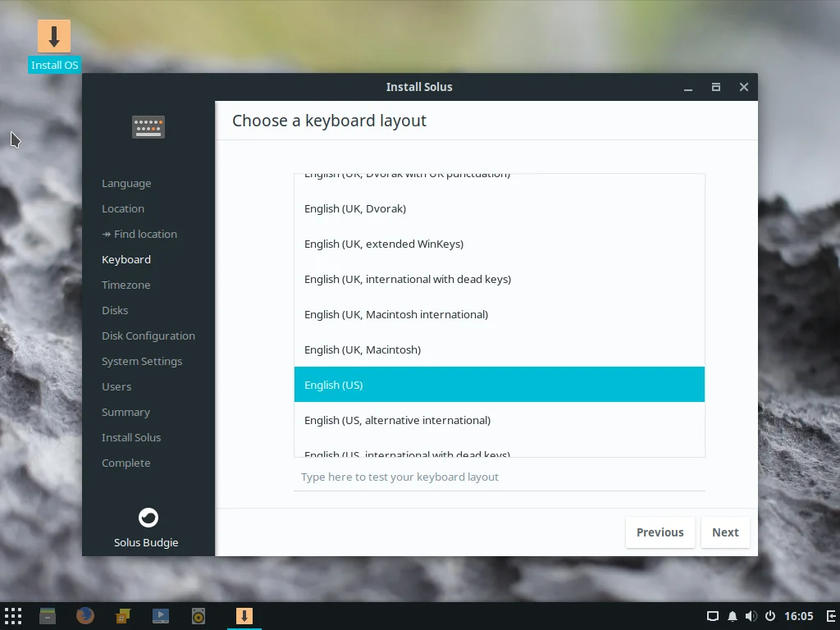Open the music player speaker taskbar icon
840x630 pixels.
click(x=199, y=616)
